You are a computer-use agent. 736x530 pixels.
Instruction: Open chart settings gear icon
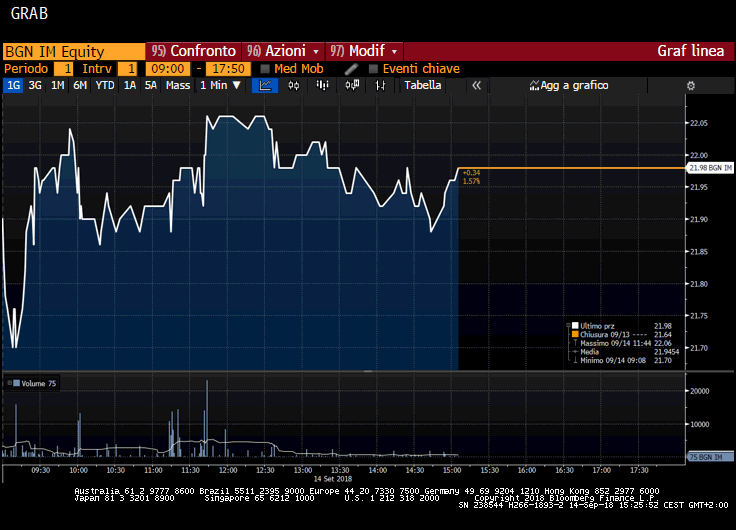click(690, 86)
